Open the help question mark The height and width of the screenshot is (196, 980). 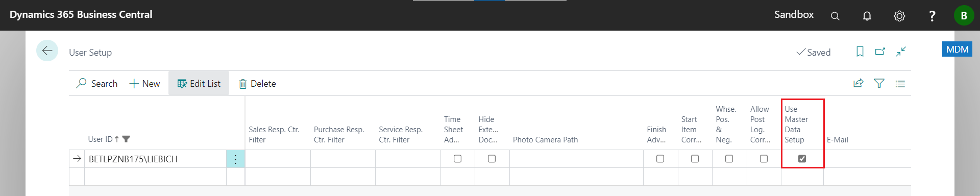tap(932, 16)
